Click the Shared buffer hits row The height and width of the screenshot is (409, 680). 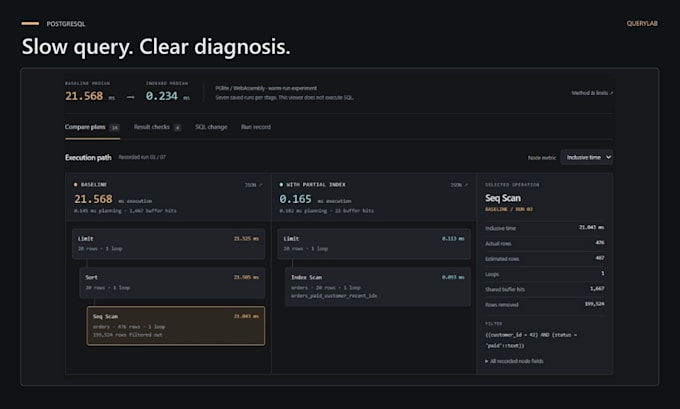click(545, 289)
